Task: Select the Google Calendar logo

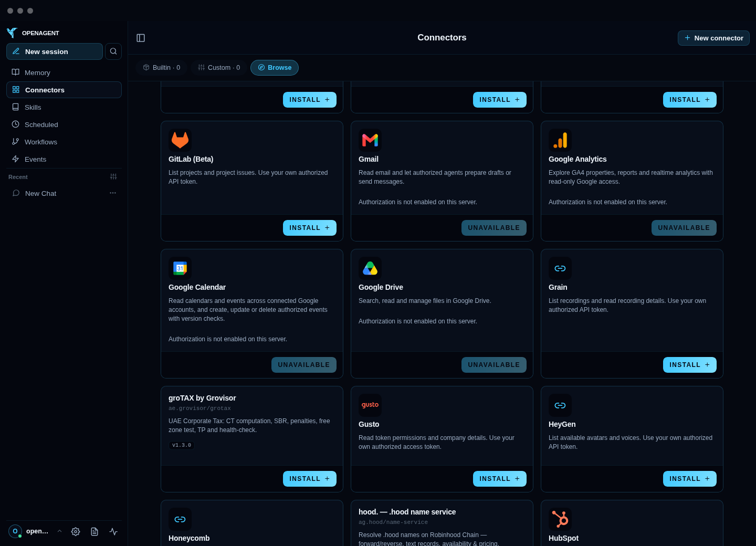Action: [180, 268]
